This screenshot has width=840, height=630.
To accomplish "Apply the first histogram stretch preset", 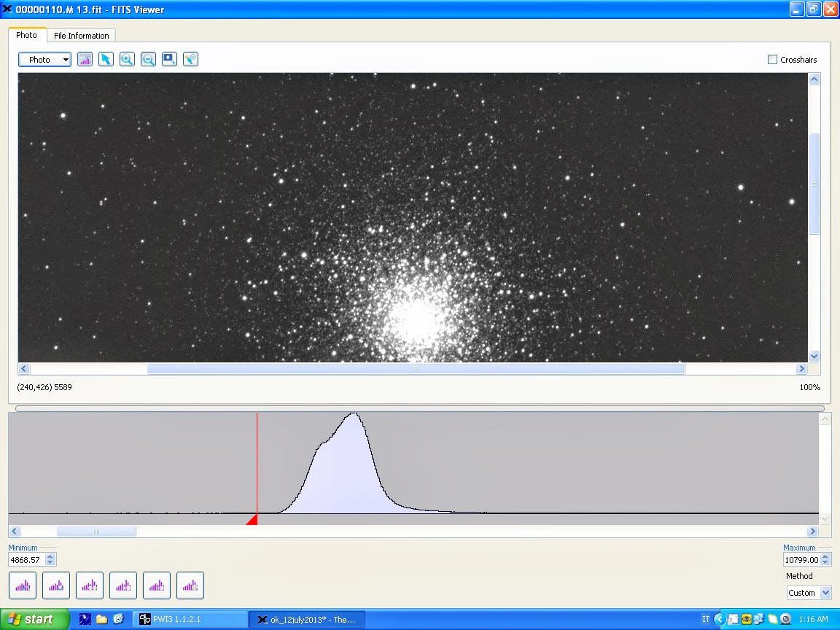I will 22,585.
